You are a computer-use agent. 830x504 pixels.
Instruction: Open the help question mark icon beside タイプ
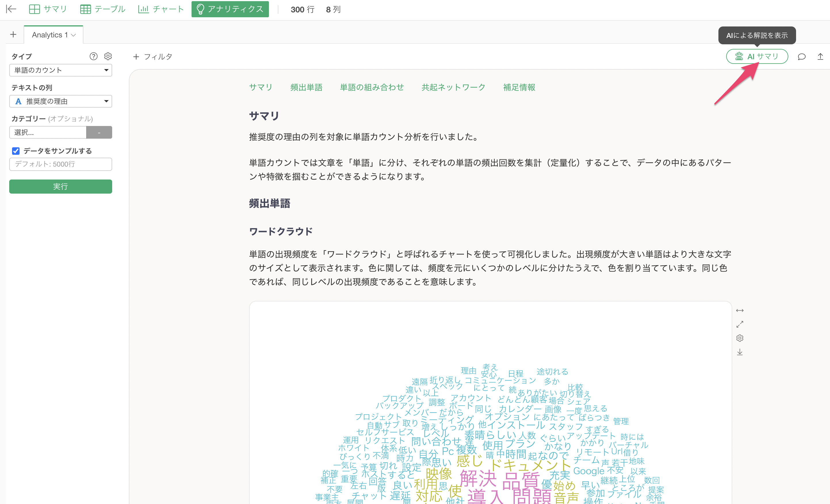click(94, 56)
